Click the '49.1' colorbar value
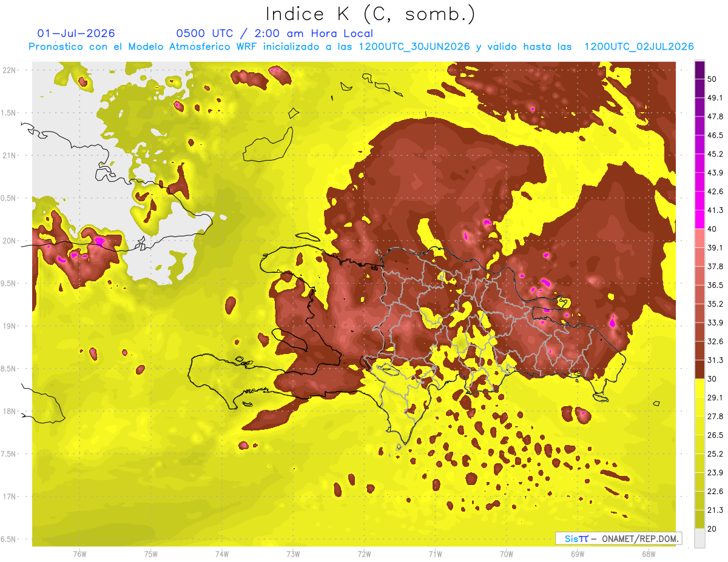The width and height of the screenshot is (728, 562). tap(715, 98)
